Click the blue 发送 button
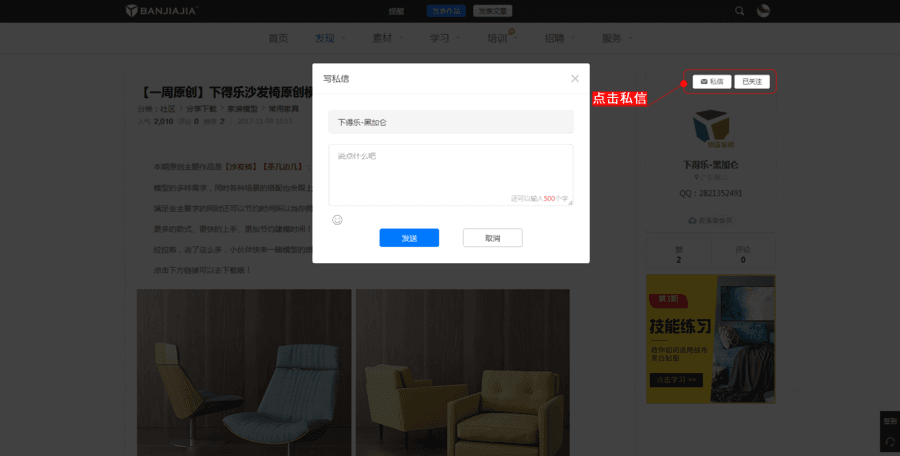 [409, 238]
